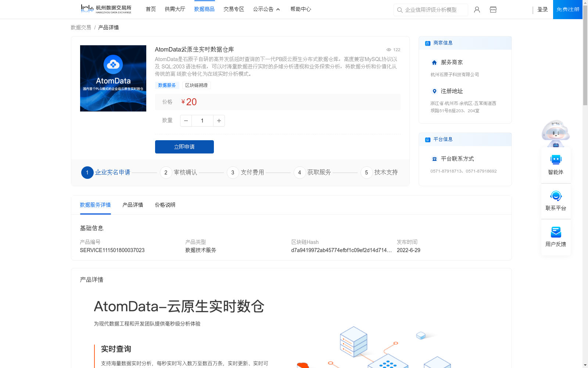The width and height of the screenshot is (588, 368).
Task: Click step 2 审核确认 circle
Action: (x=166, y=173)
